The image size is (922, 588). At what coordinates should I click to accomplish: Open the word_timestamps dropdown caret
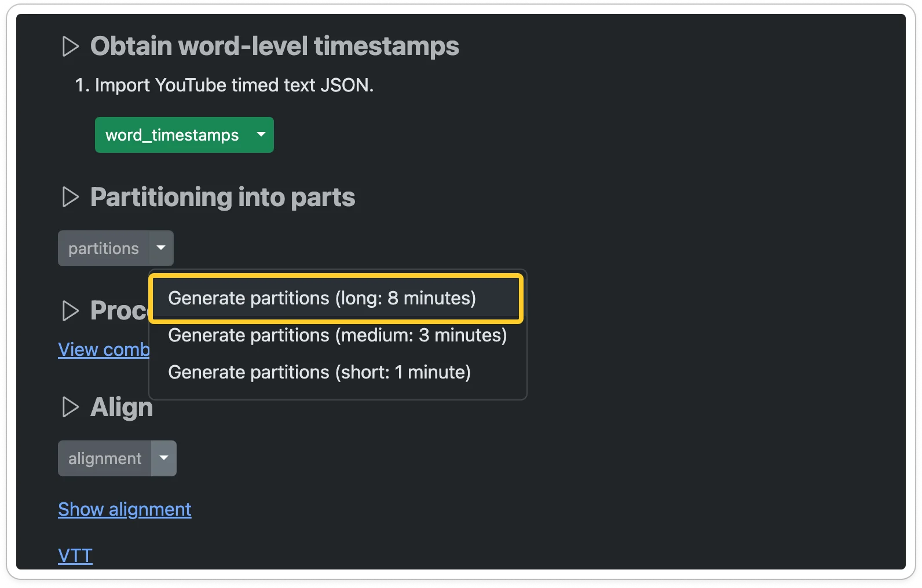tap(261, 135)
